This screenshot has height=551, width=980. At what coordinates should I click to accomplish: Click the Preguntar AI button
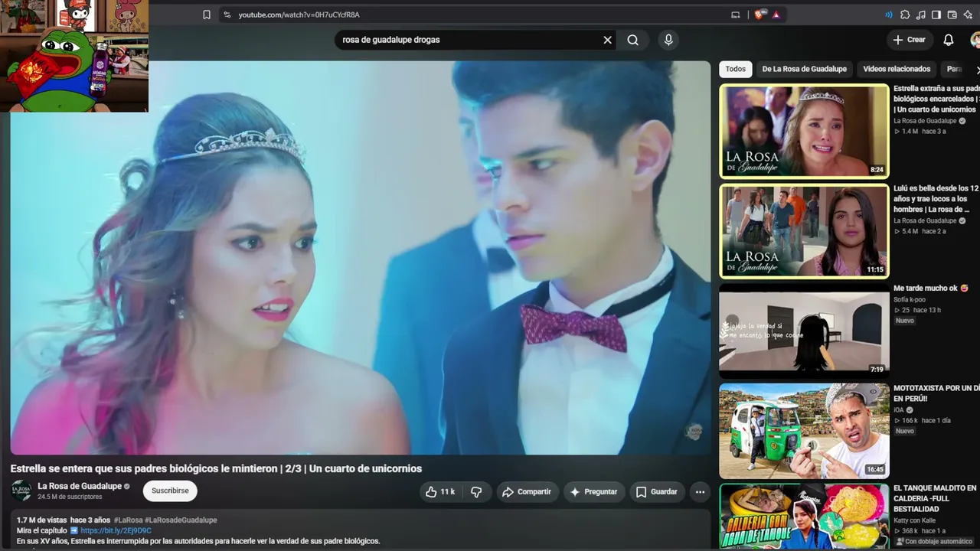pyautogui.click(x=594, y=492)
